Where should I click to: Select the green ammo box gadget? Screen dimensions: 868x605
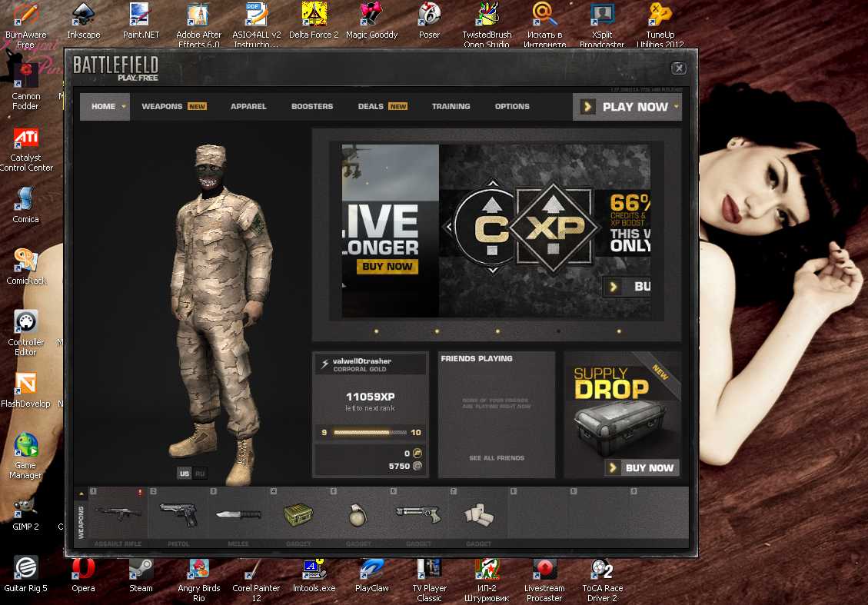[x=298, y=514]
